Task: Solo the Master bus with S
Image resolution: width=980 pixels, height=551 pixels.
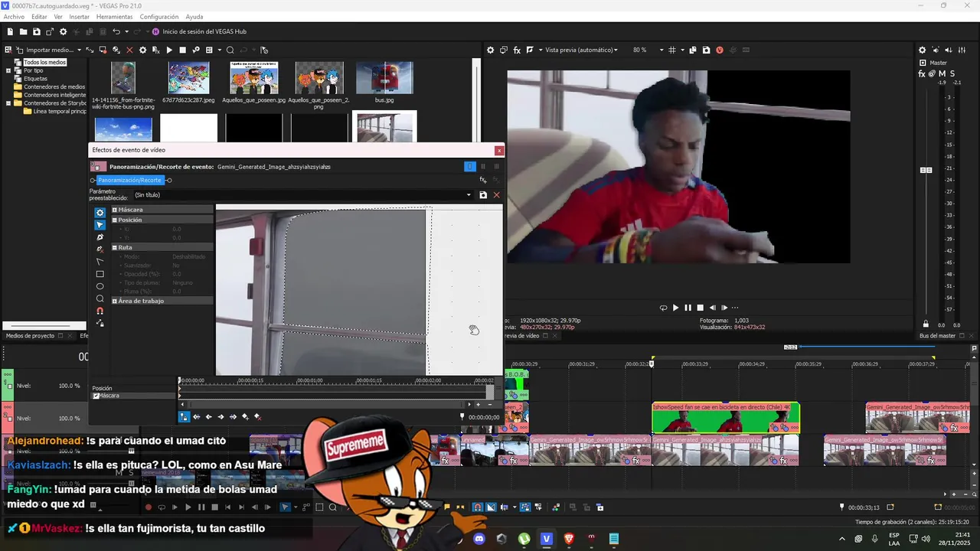Action: pyautogui.click(x=952, y=74)
